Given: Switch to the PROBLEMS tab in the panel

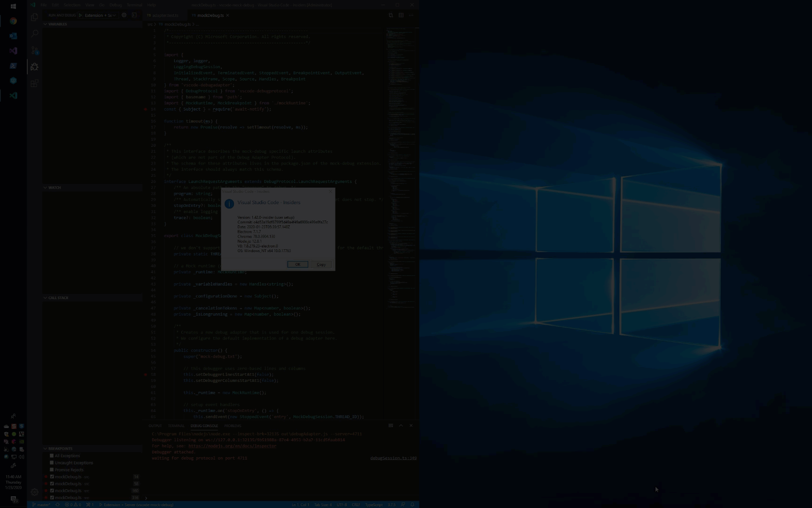Looking at the screenshot, I should 233,426.
